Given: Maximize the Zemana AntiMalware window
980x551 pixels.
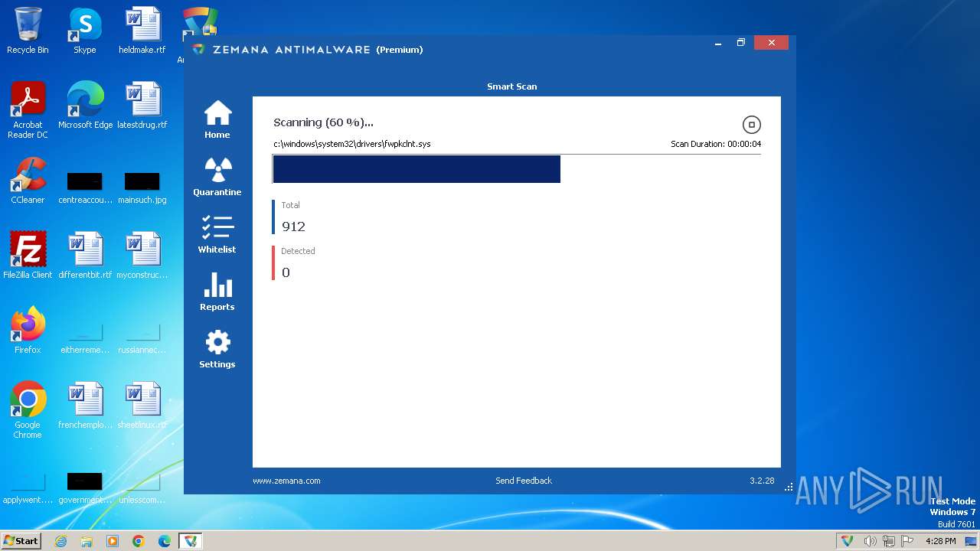Looking at the screenshot, I should click(x=740, y=43).
